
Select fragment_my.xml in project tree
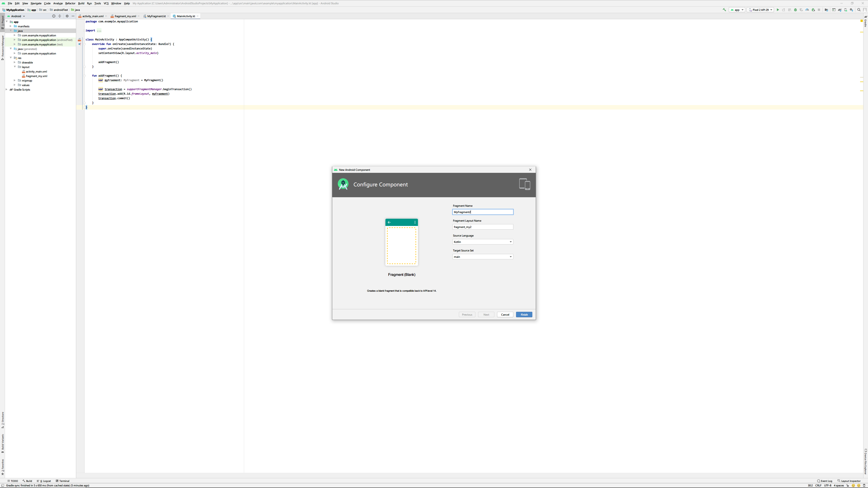tap(36, 76)
